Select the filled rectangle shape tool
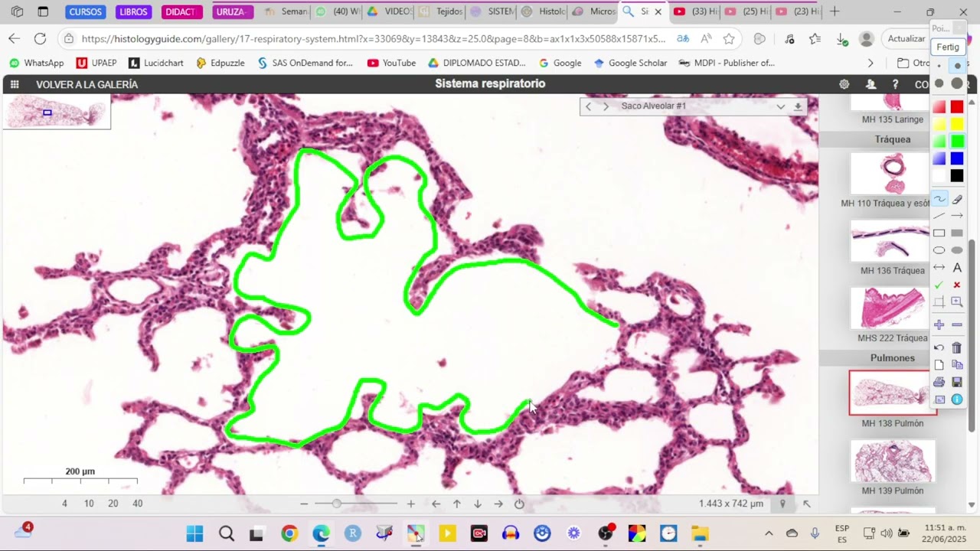The image size is (980, 551). (x=957, y=233)
